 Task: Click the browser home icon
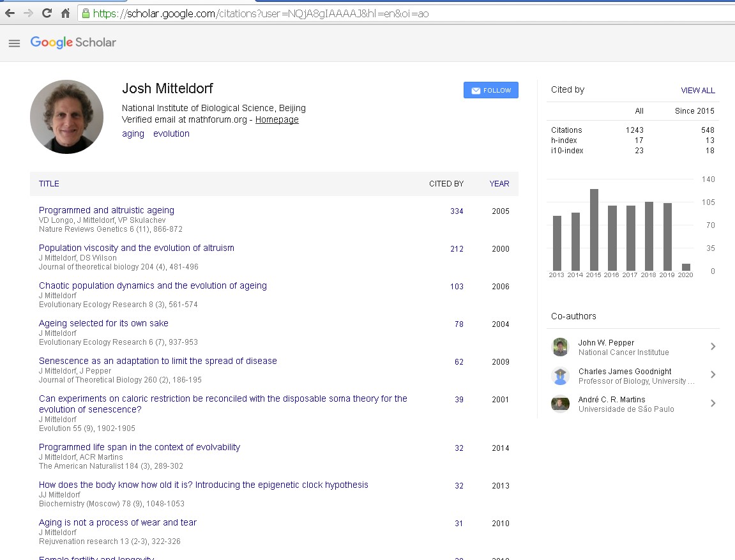65,13
